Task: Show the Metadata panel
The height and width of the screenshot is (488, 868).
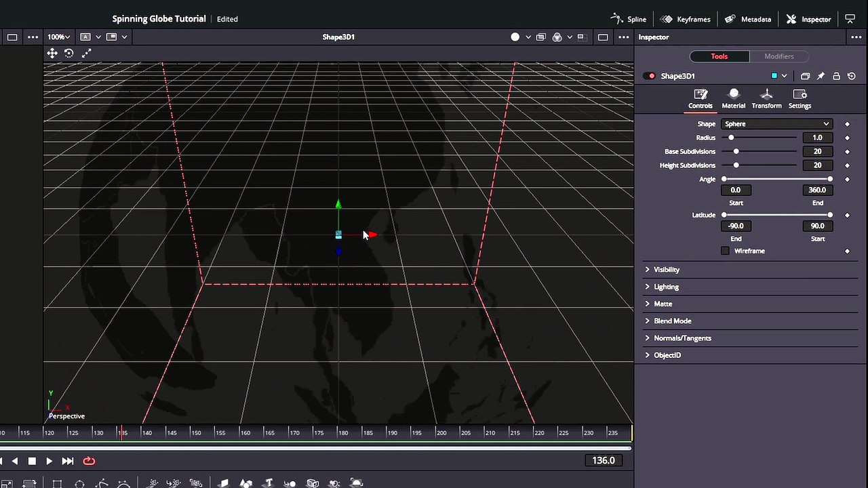Action: (748, 19)
